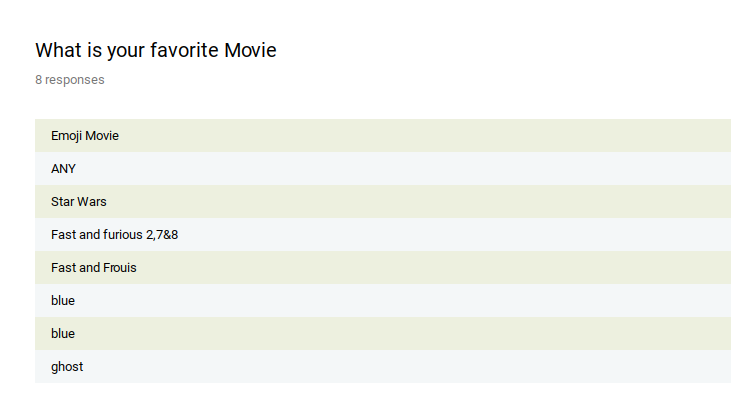This screenshot has height=411, width=744.
Task: Click the "What is your favorite Movie" question title
Action: click(155, 50)
